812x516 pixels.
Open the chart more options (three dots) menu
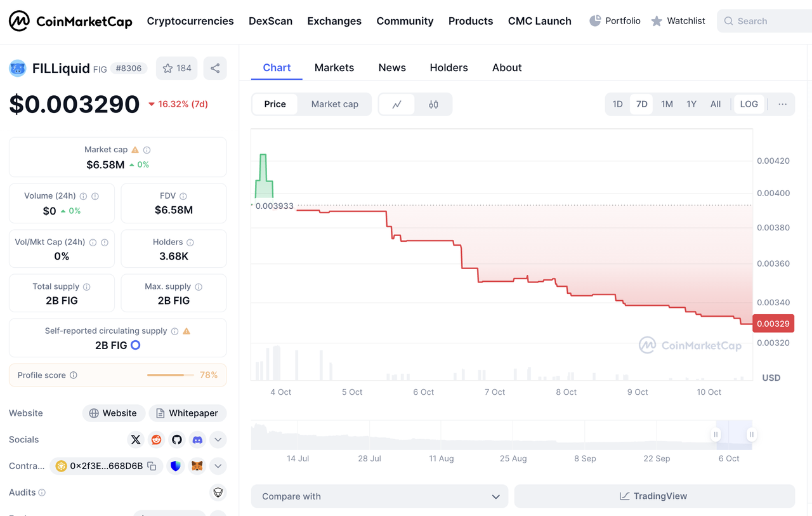783,104
